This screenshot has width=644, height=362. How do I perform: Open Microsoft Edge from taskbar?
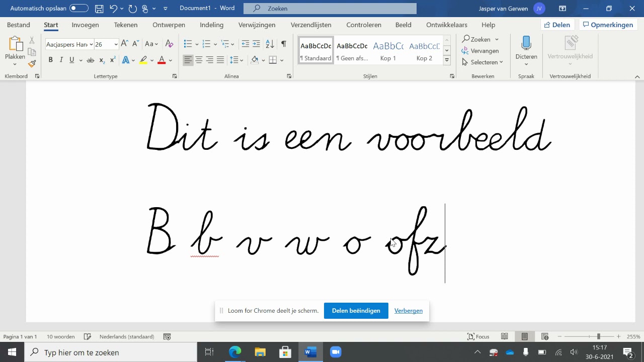pos(235,352)
